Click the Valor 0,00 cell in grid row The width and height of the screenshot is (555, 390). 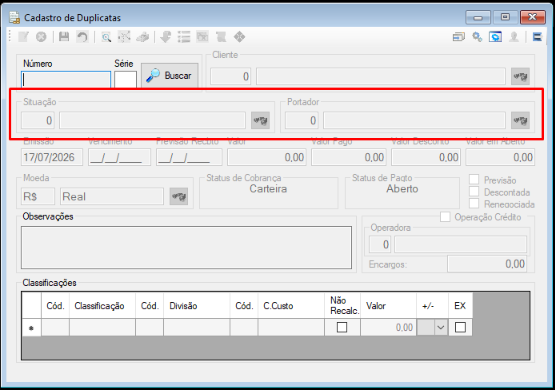click(388, 327)
